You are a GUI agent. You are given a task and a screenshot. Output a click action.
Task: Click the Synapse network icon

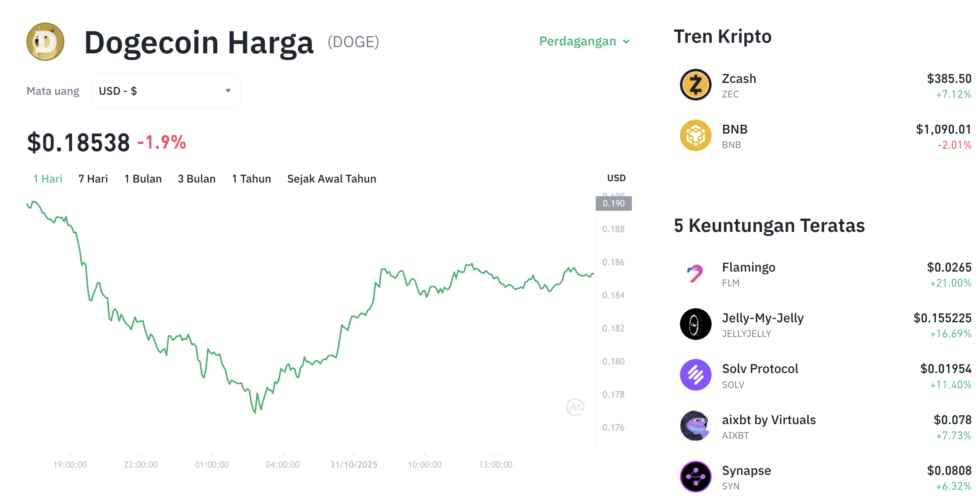coord(695,477)
